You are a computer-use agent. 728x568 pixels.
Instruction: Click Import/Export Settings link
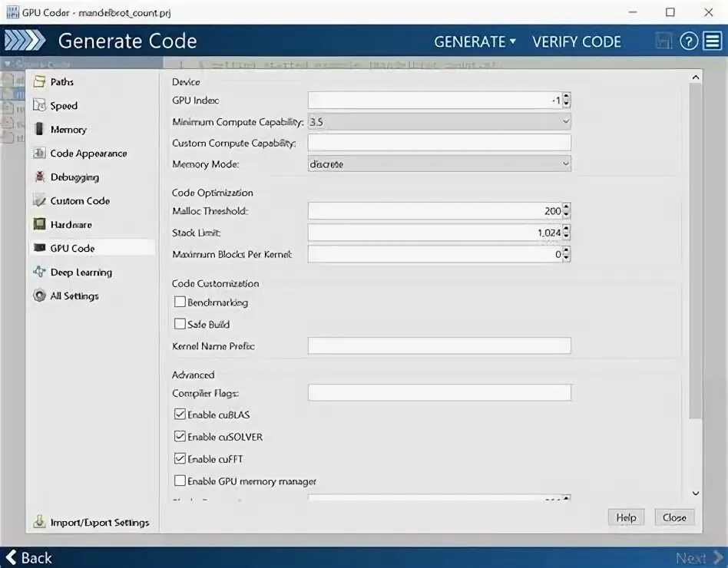point(100,523)
